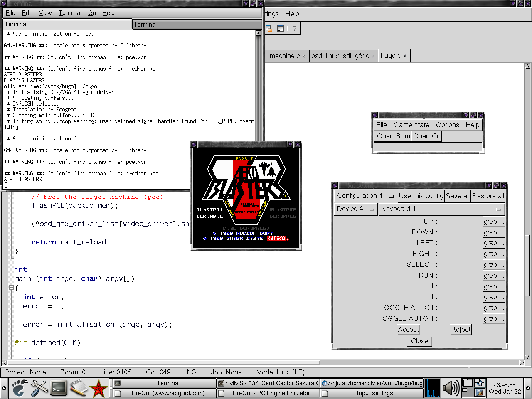The width and height of the screenshot is (532, 399).
Task: Click grab button for DOWN
Action: tap(493, 232)
